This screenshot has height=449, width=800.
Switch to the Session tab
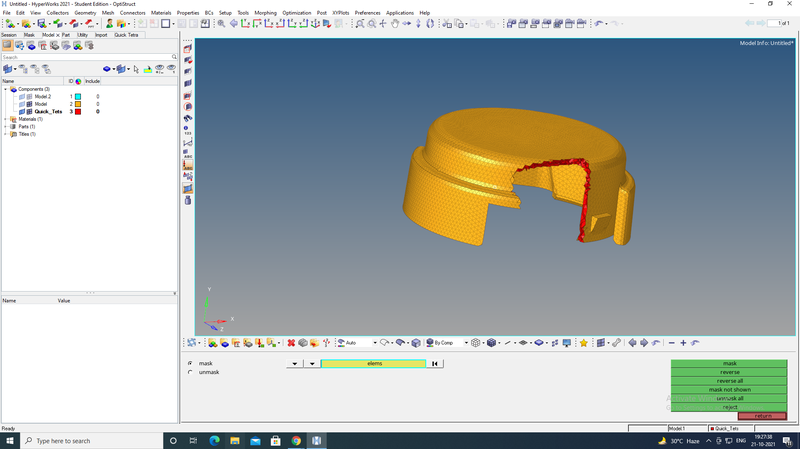9,35
